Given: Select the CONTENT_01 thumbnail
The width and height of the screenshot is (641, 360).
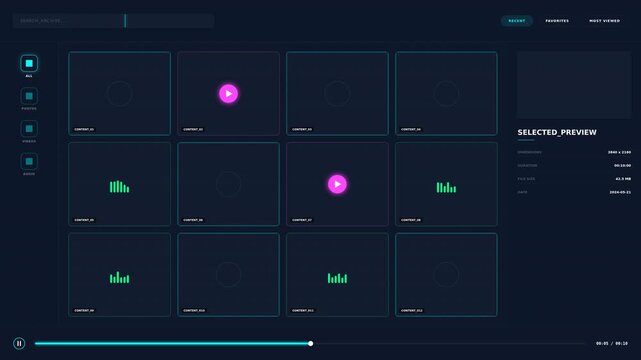Looking at the screenshot, I should click(119, 94).
